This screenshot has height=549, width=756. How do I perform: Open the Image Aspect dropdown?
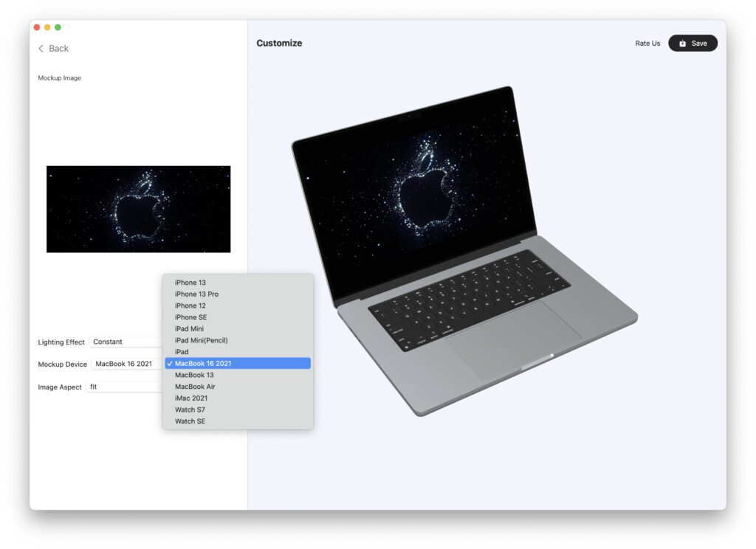pos(123,387)
